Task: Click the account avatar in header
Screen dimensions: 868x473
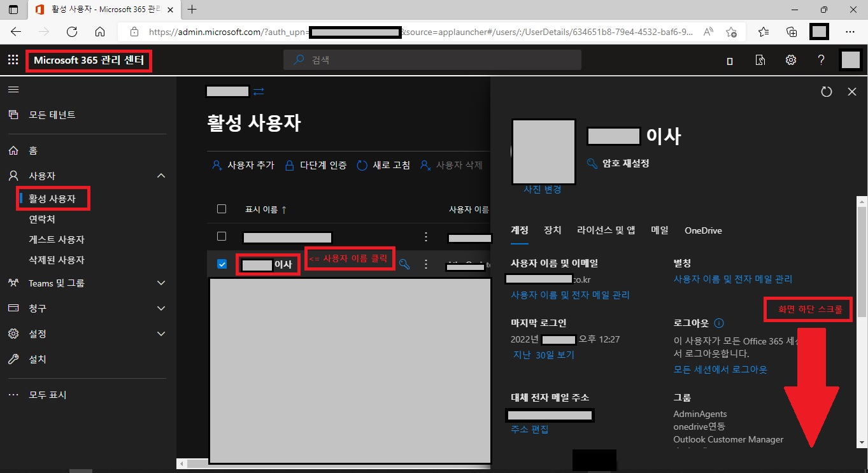Action: [x=851, y=60]
